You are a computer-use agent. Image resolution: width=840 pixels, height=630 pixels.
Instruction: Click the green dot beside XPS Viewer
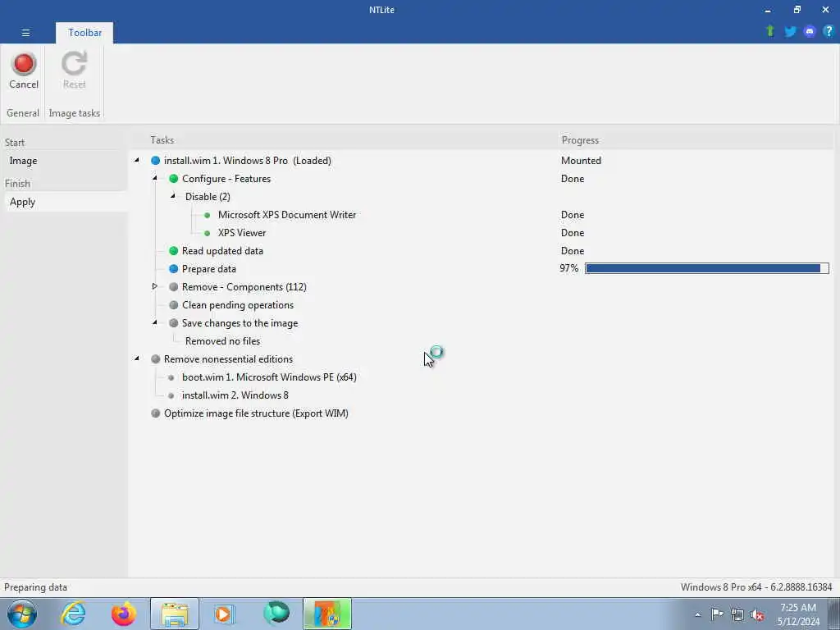coord(208,233)
